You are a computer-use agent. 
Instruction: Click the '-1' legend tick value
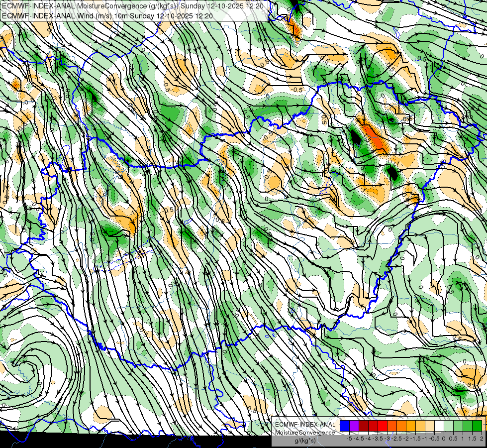click(x=425, y=439)
